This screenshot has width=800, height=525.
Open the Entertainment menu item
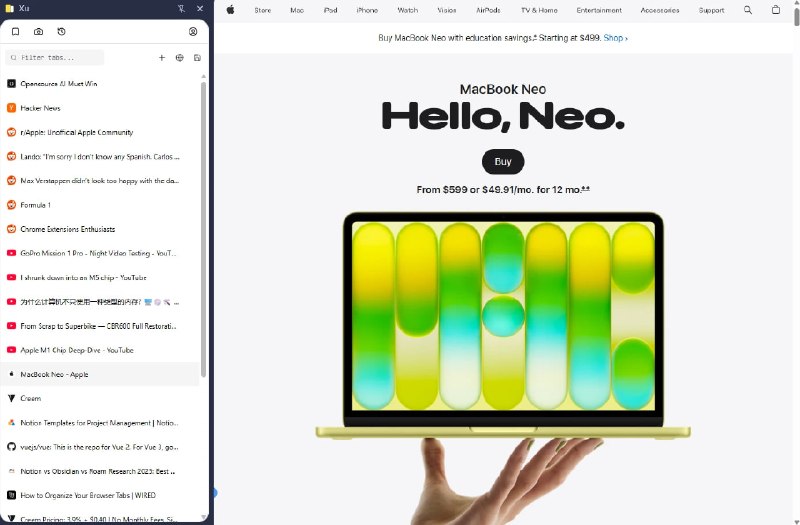[599, 10]
